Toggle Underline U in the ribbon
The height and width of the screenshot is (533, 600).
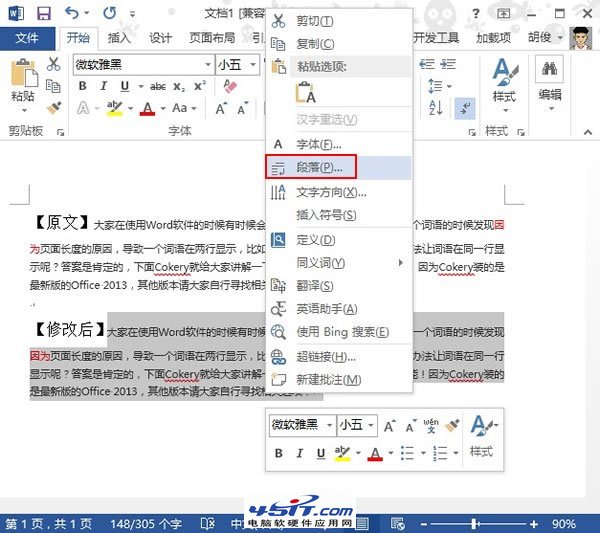[x=125, y=86]
